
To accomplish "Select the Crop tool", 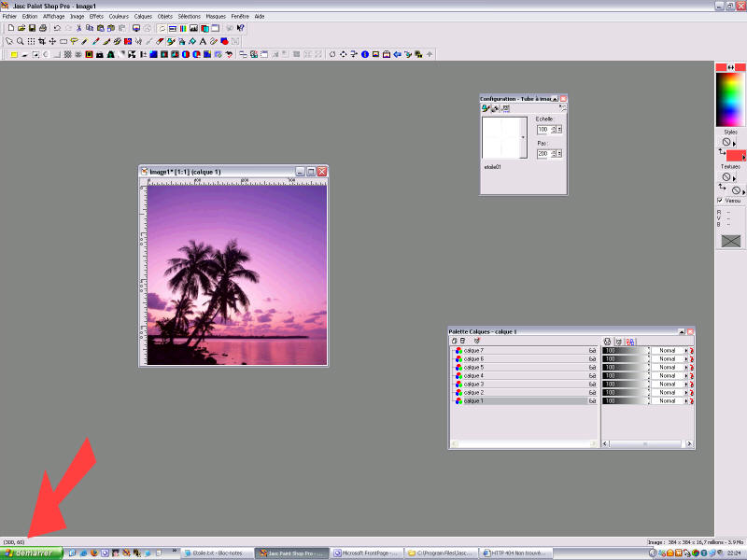I will point(42,41).
